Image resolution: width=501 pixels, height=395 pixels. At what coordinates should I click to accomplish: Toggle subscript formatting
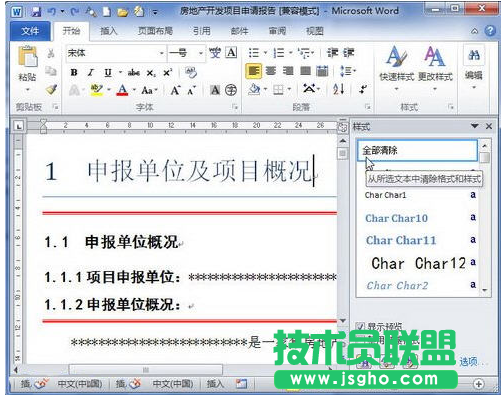click(151, 73)
